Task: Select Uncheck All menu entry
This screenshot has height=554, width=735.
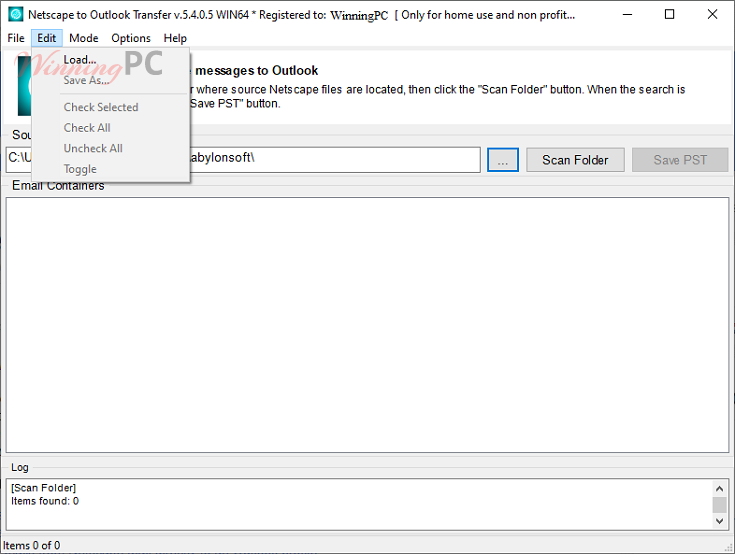Action: (x=111, y=149)
